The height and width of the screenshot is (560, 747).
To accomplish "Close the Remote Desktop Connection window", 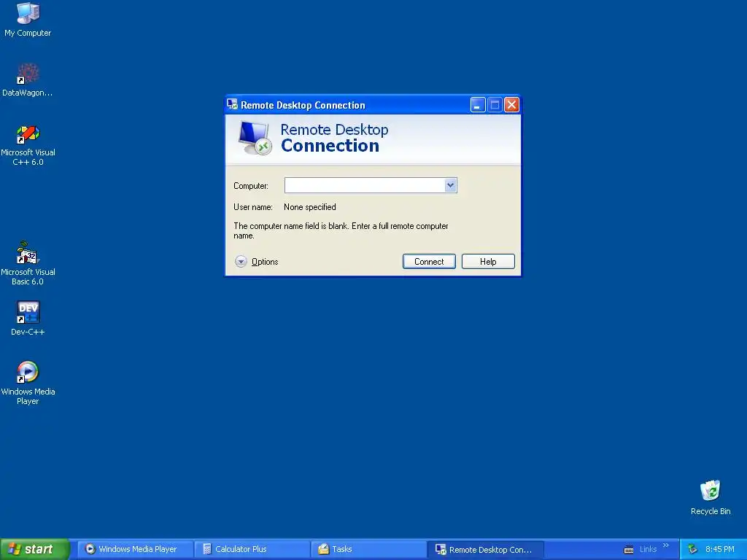I will pos(511,104).
